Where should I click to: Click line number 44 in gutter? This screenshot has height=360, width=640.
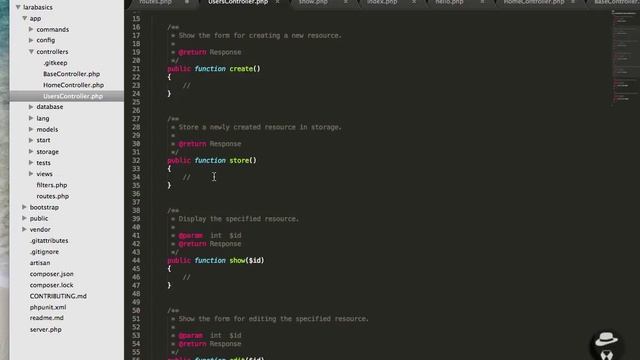(x=136, y=260)
